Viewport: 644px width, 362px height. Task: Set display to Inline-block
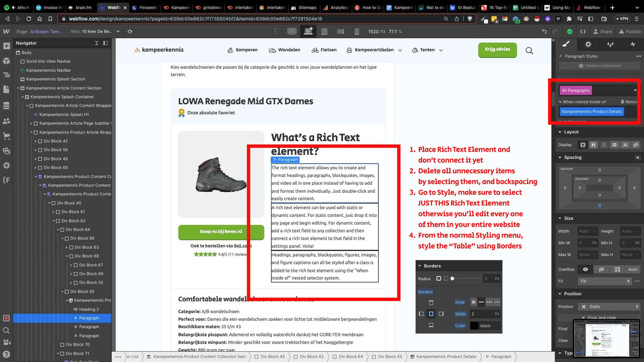coord(614,145)
